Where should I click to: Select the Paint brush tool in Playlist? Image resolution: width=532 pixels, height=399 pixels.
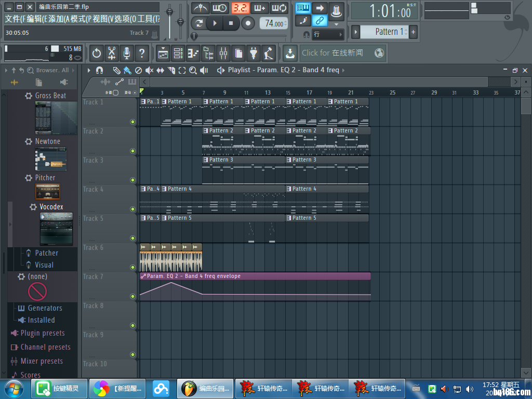coord(127,70)
